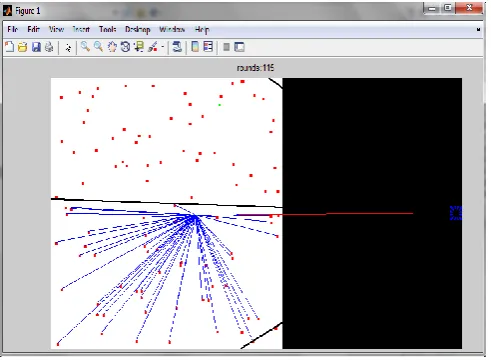491x360 pixels.
Task: Open the Help menu
Action: click(x=202, y=30)
